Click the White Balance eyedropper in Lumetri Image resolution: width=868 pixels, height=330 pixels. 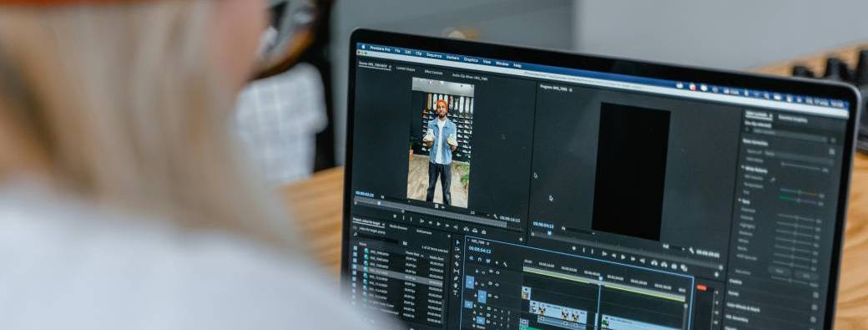point(773,180)
